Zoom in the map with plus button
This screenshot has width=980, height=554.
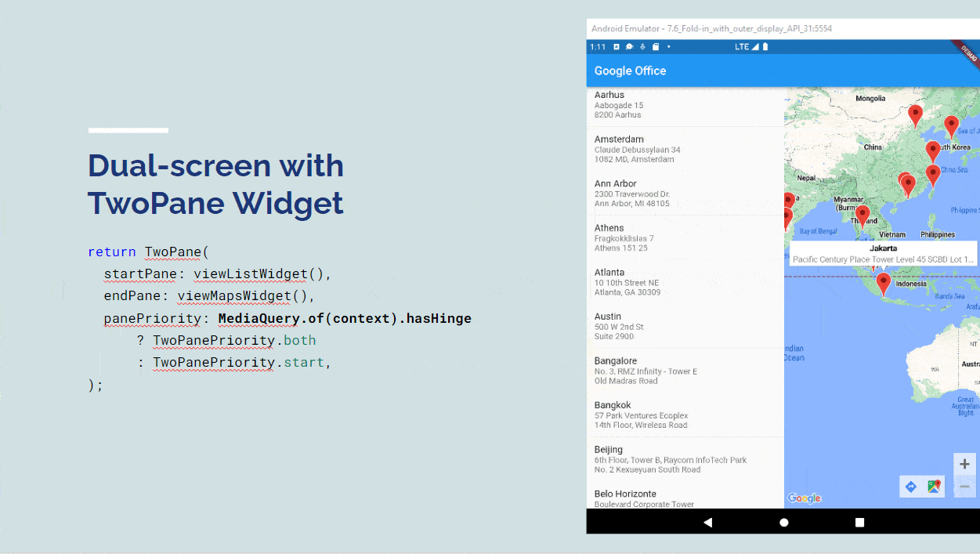(964, 464)
